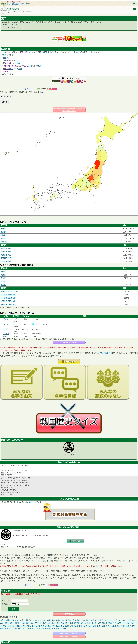
Task: Open the 埼玉県秩父郡皆野町 link
Action: tap(8, 295)
